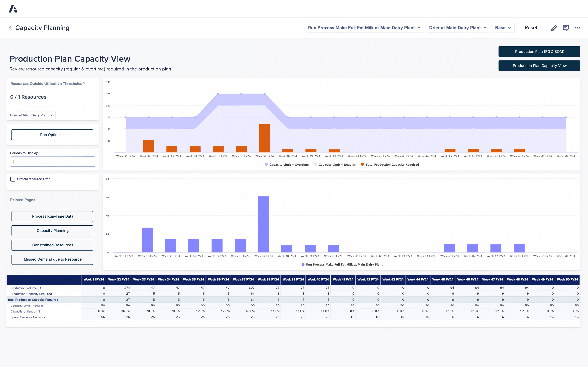
Task: Select the Production Plan Capacity View tab
Action: point(539,66)
